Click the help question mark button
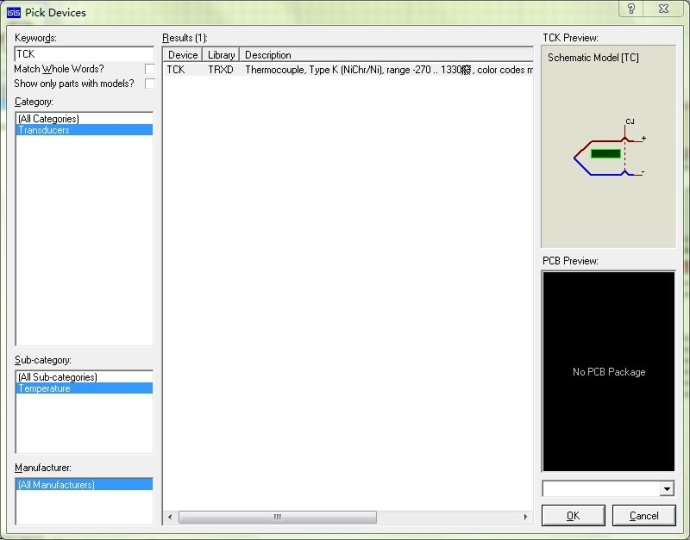The width and height of the screenshot is (690, 540). (631, 9)
